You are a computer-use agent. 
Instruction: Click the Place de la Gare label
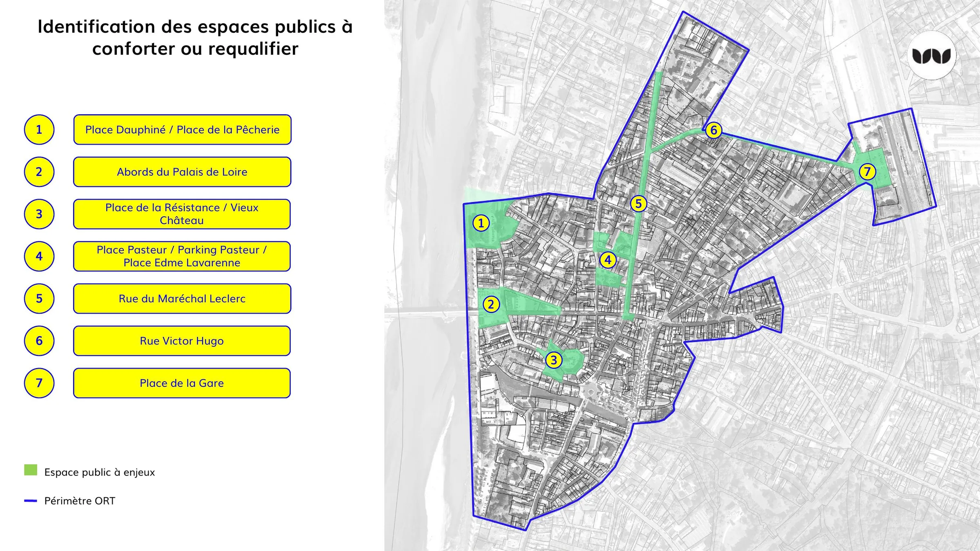182,383
